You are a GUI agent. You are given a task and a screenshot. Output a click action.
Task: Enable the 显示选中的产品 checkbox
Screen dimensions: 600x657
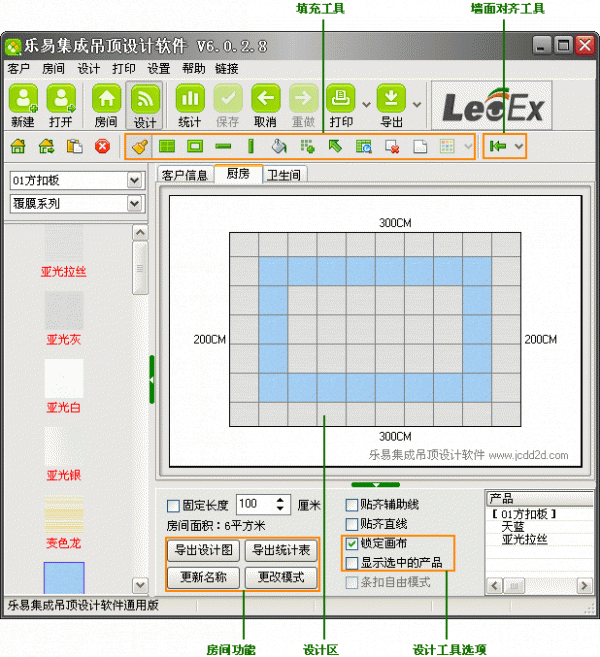tap(351, 563)
